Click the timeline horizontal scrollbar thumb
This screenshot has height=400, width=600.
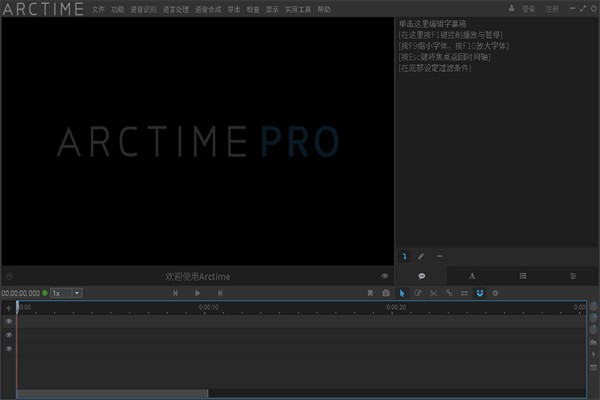[112, 393]
